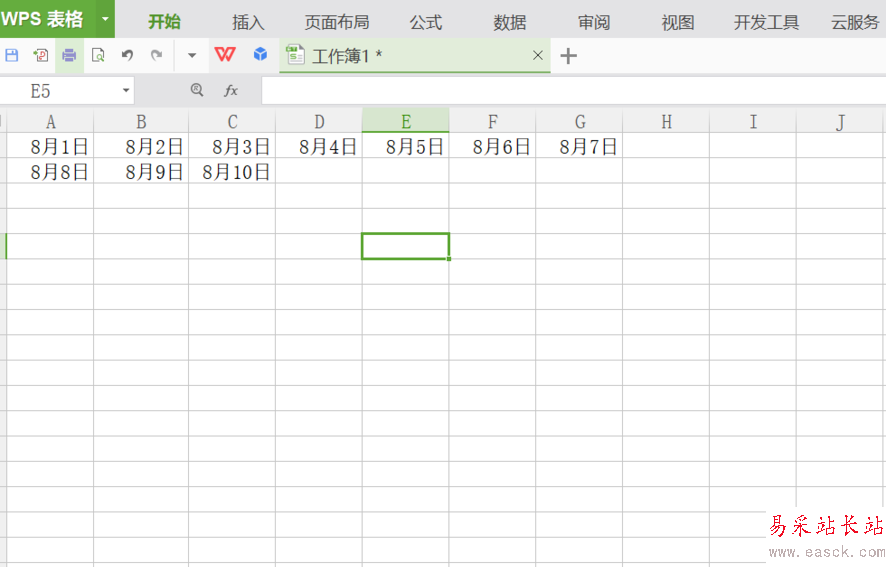Open the 开发工具 ribbon tab

(x=766, y=22)
